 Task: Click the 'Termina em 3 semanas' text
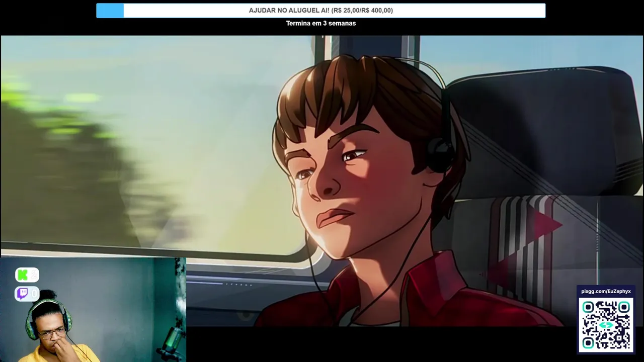[321, 23]
